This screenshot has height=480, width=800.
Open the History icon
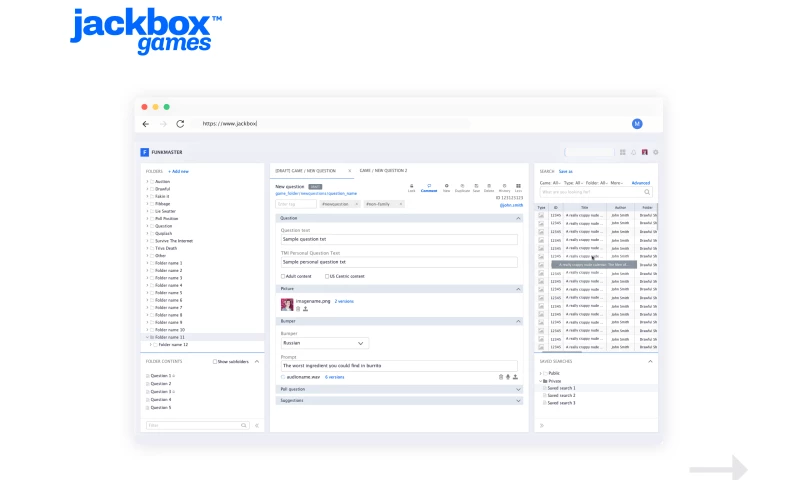tap(503, 186)
